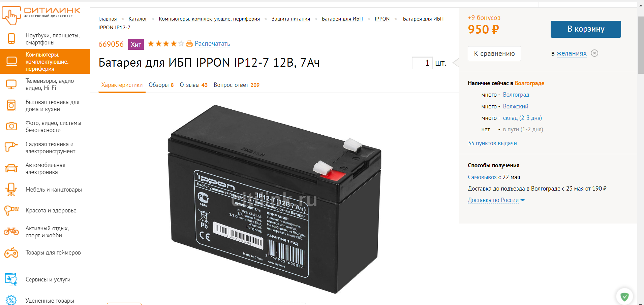
Task: Open the photo and video camera icon
Action: [11, 126]
